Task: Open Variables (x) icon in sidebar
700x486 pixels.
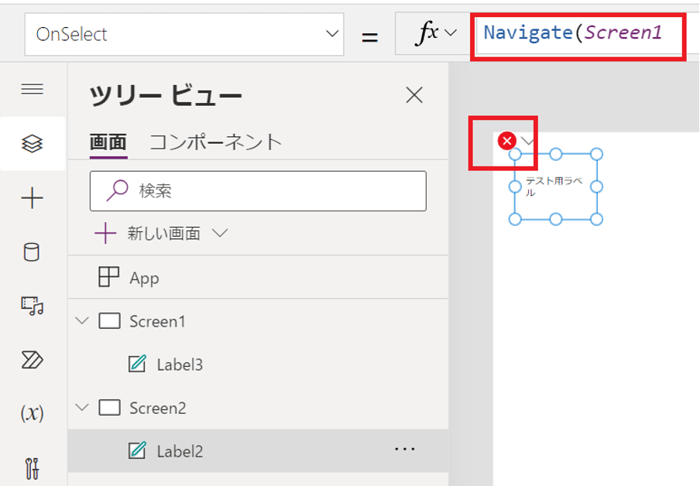Action: 32,413
